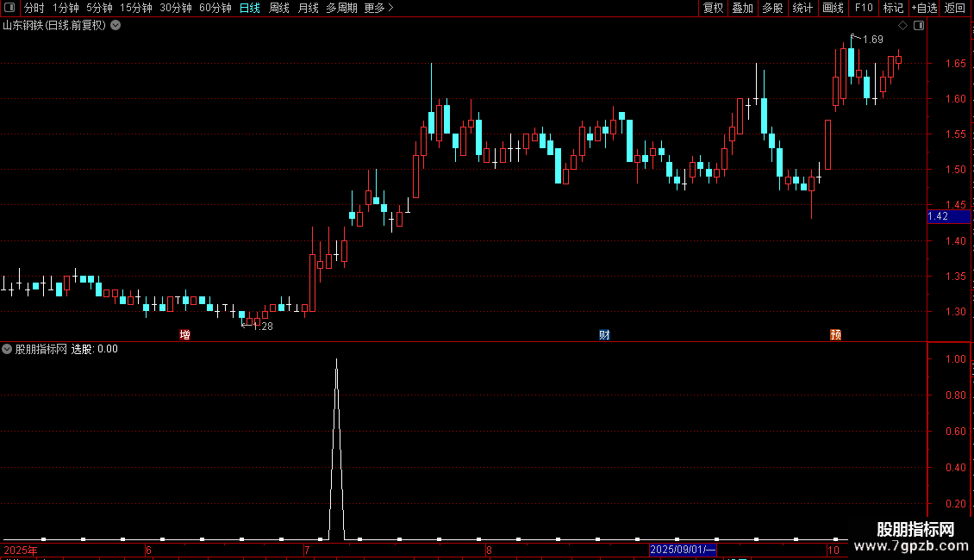Add stock via +自选 button
This screenshot has height=560, width=974.
tap(924, 8)
